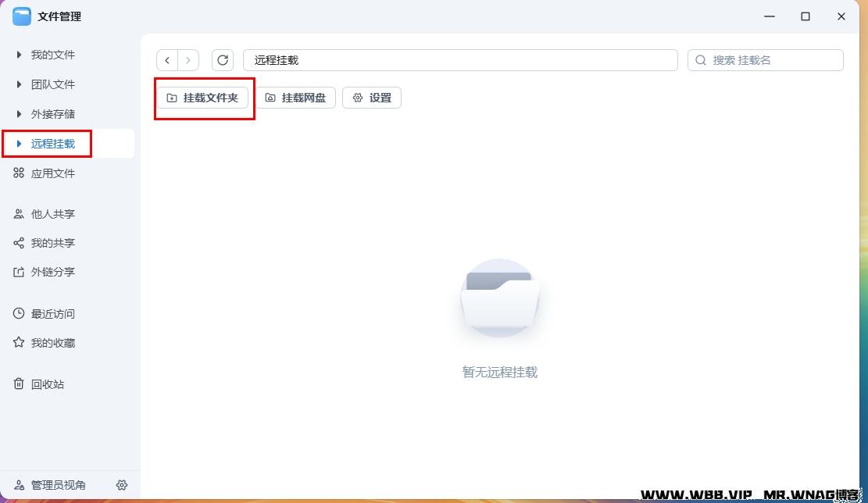The height and width of the screenshot is (503, 868).
Task: Click the refresh icon beside the path bar
Action: (223, 60)
